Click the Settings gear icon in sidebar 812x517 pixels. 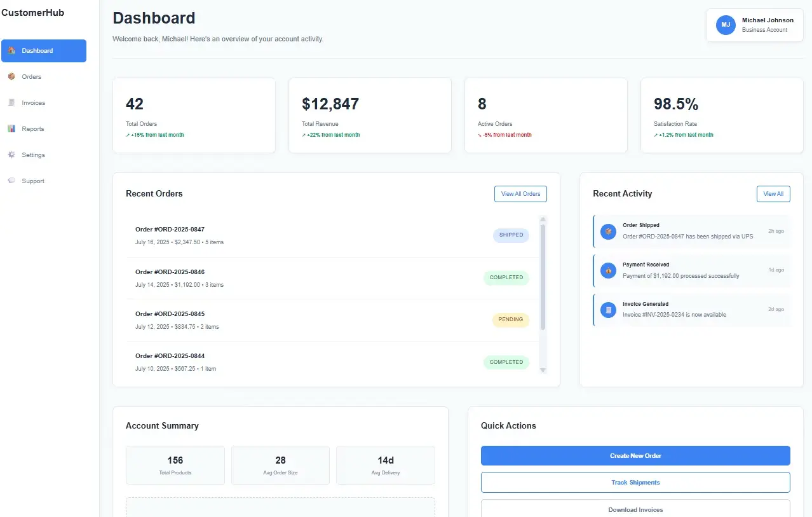click(11, 155)
